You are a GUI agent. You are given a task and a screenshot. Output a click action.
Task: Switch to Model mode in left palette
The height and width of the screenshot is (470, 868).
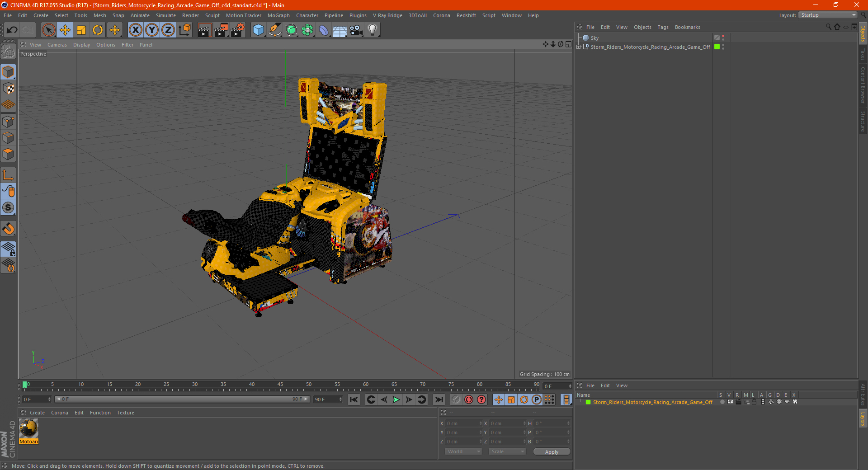pyautogui.click(x=8, y=72)
